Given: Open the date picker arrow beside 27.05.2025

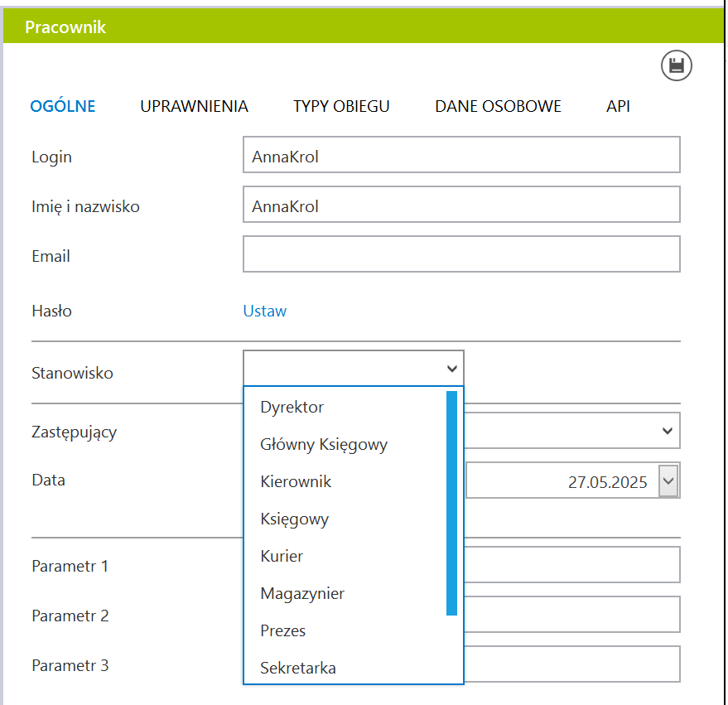Looking at the screenshot, I should (668, 480).
